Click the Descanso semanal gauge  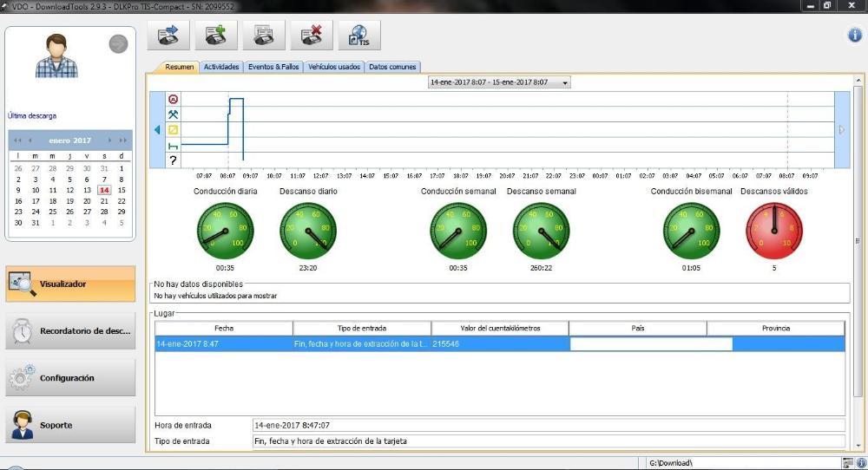click(542, 231)
